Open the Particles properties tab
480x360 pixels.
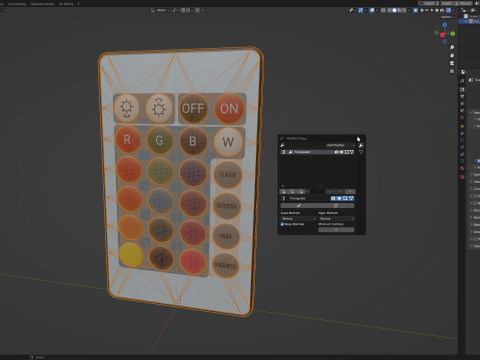pyautogui.click(x=462, y=140)
